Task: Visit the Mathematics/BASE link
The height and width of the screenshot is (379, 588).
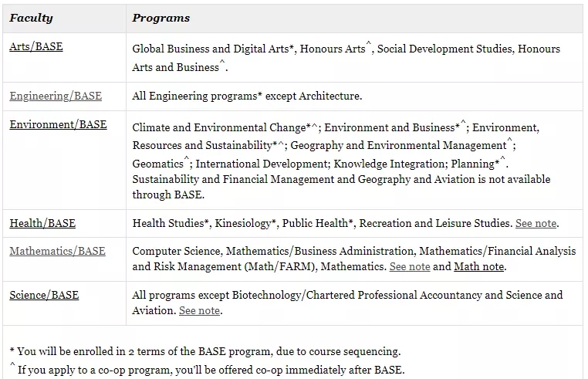Action: click(x=57, y=251)
